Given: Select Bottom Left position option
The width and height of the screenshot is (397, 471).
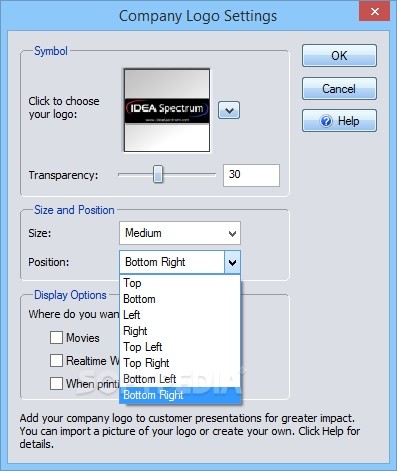Looking at the screenshot, I should [x=180, y=379].
